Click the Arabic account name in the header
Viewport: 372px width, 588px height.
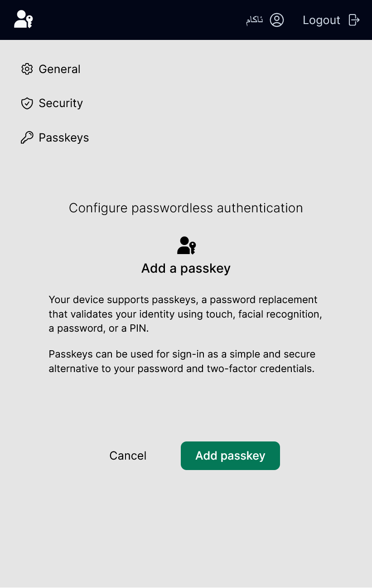(254, 20)
